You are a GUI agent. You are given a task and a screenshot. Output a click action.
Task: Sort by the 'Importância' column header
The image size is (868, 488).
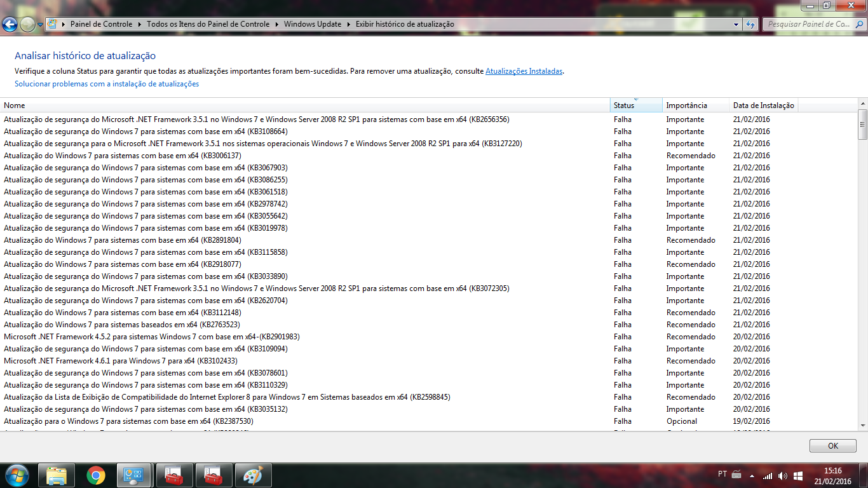click(x=696, y=105)
